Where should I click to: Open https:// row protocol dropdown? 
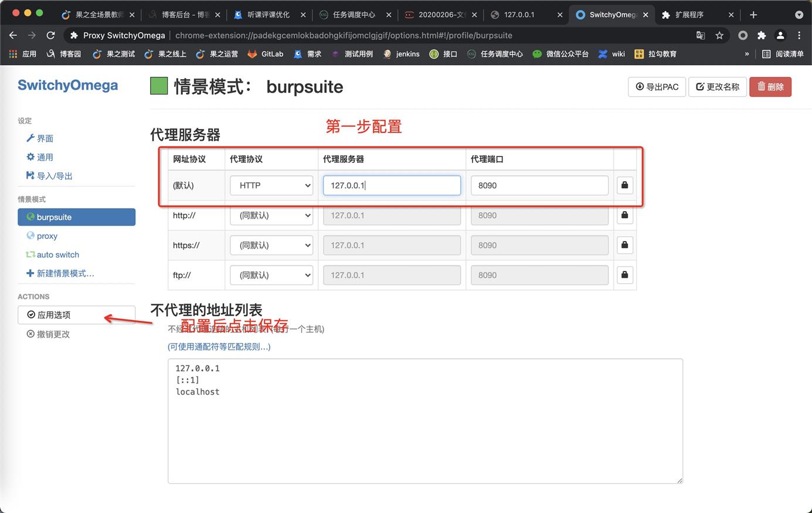point(271,245)
